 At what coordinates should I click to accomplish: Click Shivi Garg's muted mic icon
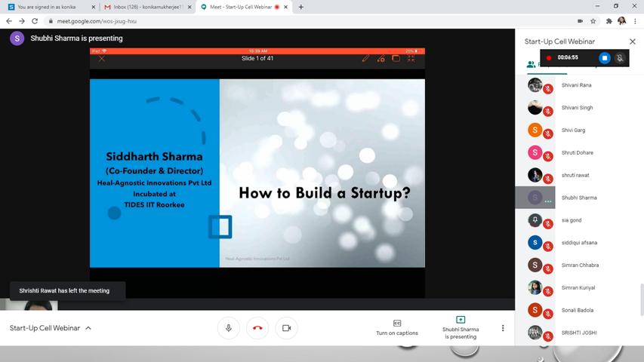tap(548, 134)
